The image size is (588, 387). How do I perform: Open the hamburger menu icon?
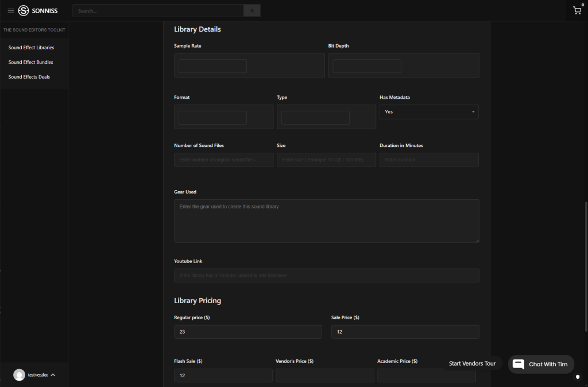pyautogui.click(x=11, y=10)
